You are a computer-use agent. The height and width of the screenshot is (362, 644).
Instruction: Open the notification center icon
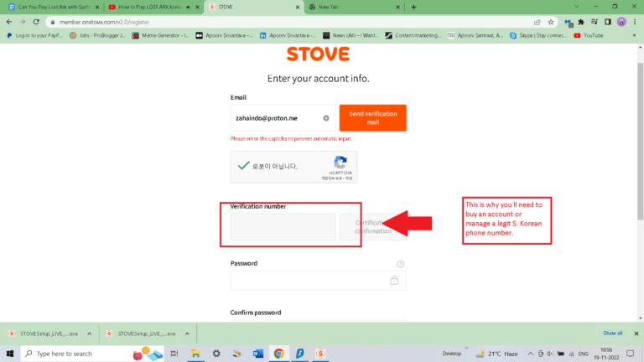631,354
